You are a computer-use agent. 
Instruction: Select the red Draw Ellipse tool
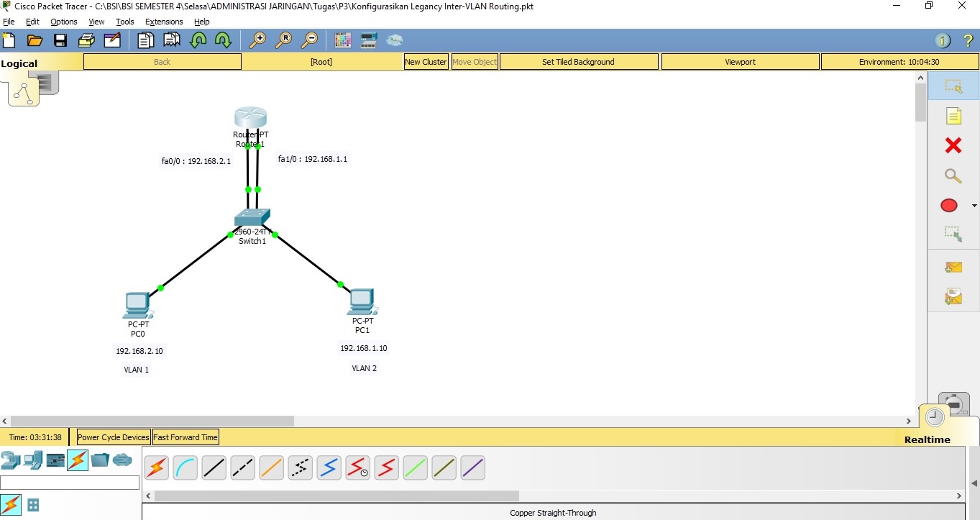(948, 205)
